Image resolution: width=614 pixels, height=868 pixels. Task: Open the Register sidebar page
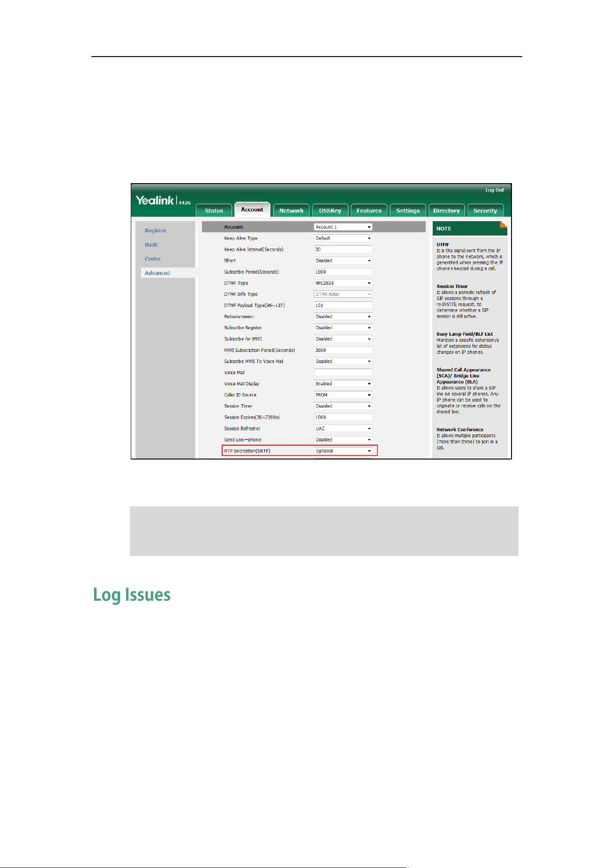(155, 230)
